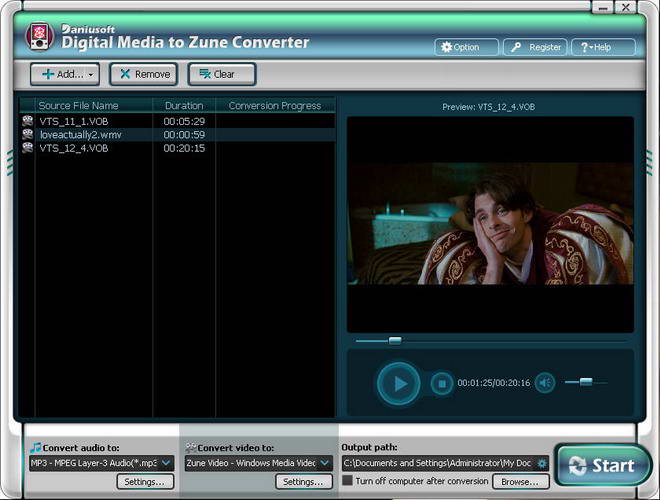Click the refresh arrows icon on Start
660x500 pixels.
coord(577,465)
